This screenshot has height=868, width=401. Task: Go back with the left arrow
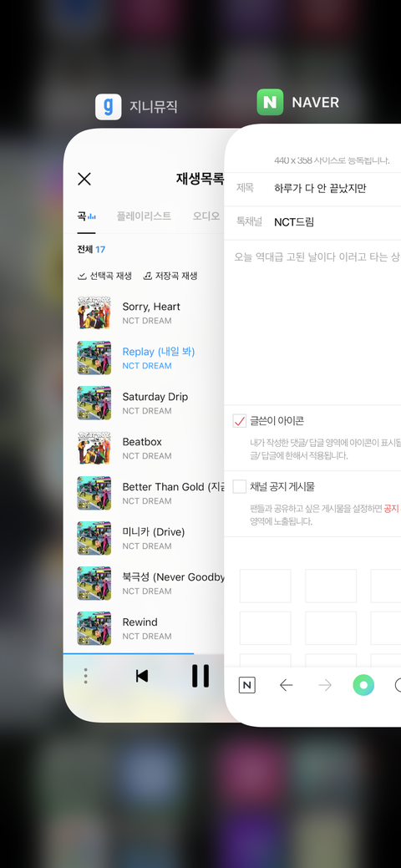coord(286,685)
